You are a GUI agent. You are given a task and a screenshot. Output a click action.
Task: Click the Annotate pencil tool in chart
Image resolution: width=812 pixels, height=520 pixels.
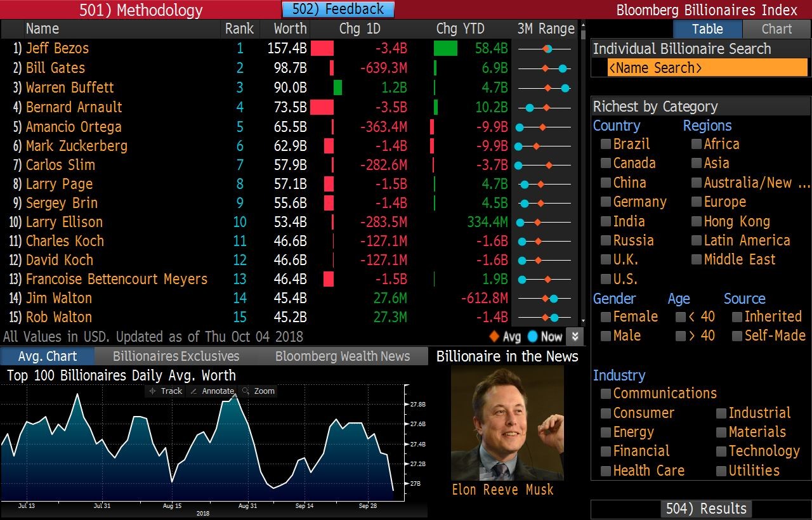pyautogui.click(x=213, y=391)
